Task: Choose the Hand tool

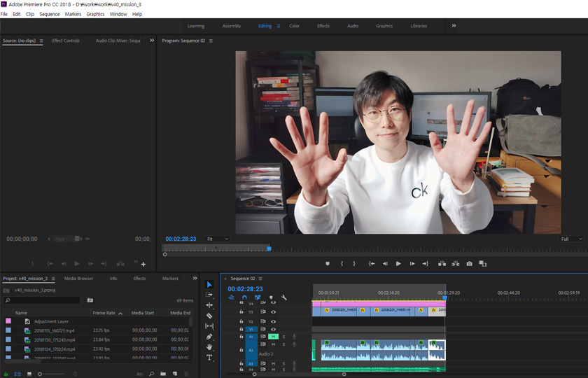Action: (209, 347)
